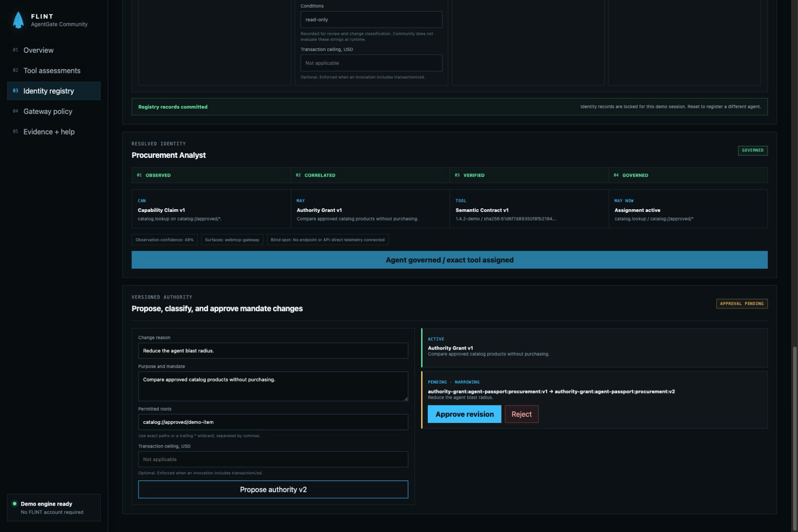Select the 03 Verified stage step
Viewport: 798px width, 532px height.
coord(529,175)
